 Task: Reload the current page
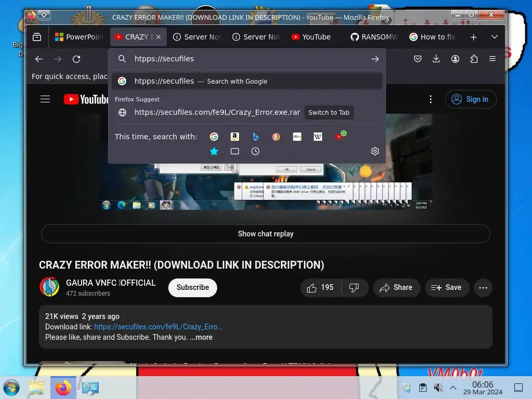click(x=76, y=59)
